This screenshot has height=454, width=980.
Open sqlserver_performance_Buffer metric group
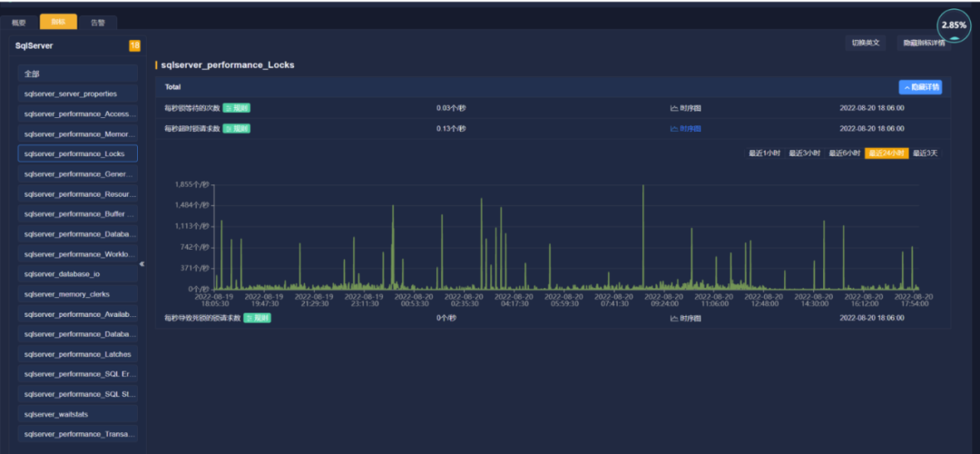tap(77, 214)
